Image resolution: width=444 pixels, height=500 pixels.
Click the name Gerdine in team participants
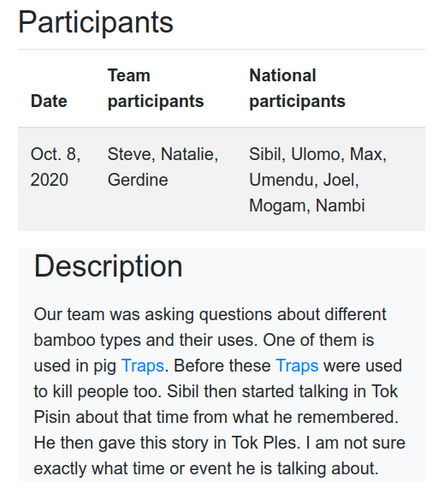pos(138,180)
